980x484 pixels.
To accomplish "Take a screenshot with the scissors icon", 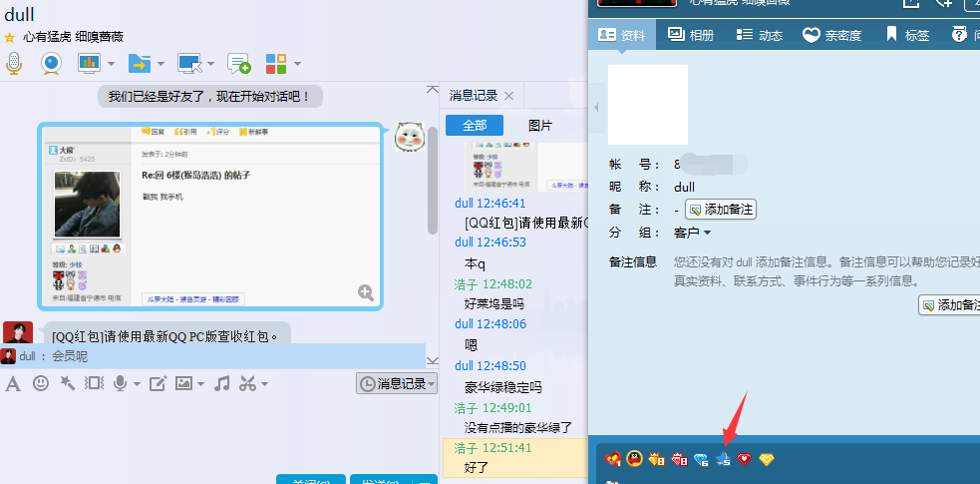I will (247, 383).
